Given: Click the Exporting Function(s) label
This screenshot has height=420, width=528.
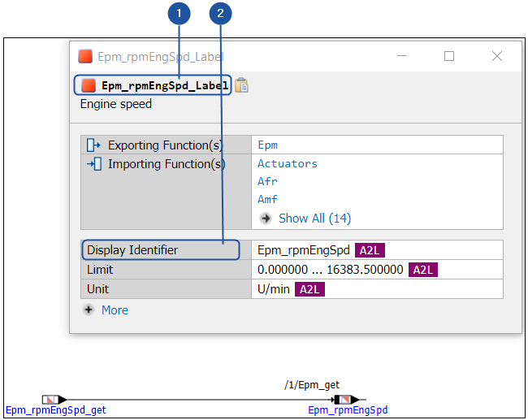Looking at the screenshot, I should point(166,145).
